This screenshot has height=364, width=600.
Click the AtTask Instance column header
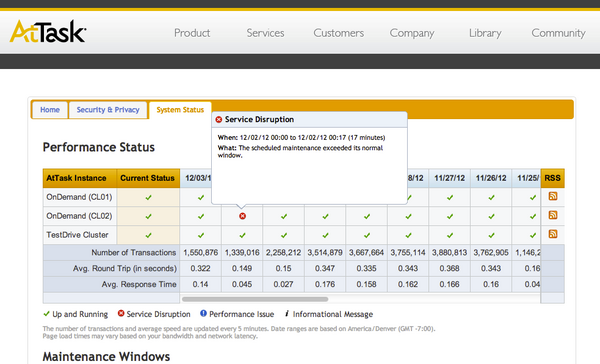[x=80, y=178]
